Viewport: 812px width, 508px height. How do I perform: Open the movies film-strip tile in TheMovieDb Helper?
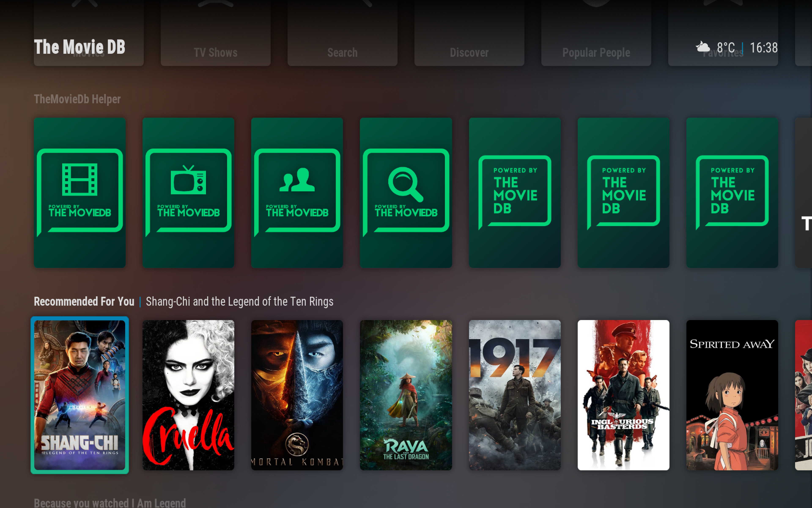click(x=80, y=193)
